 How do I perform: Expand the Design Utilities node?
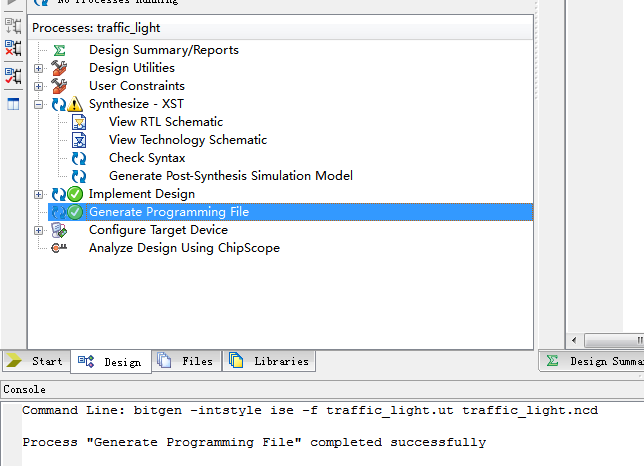[39, 68]
